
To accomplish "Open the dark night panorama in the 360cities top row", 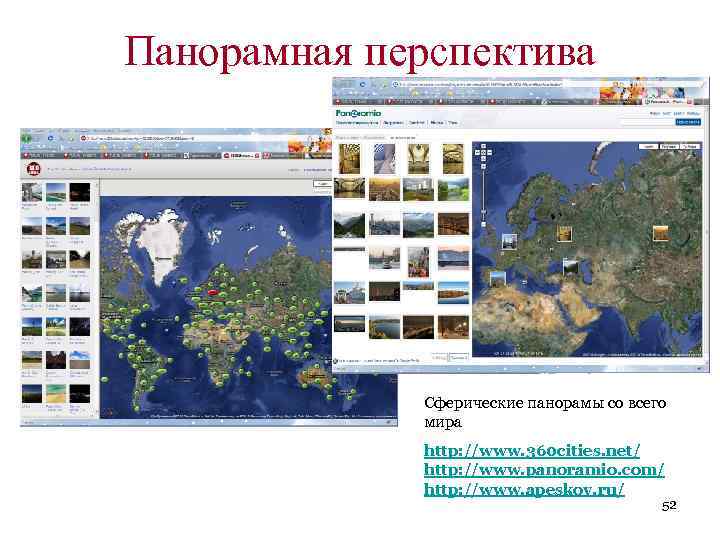I will click(x=79, y=192).
